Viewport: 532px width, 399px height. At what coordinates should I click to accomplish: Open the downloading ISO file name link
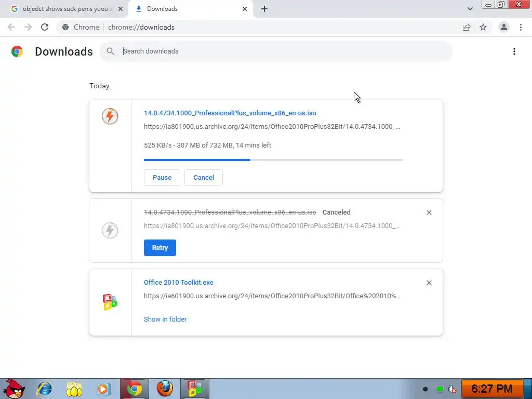coord(230,113)
